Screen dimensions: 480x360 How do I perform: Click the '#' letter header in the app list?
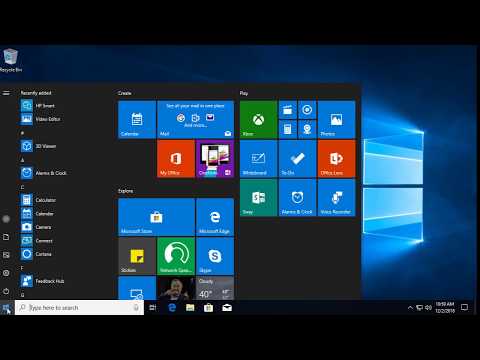click(22, 133)
